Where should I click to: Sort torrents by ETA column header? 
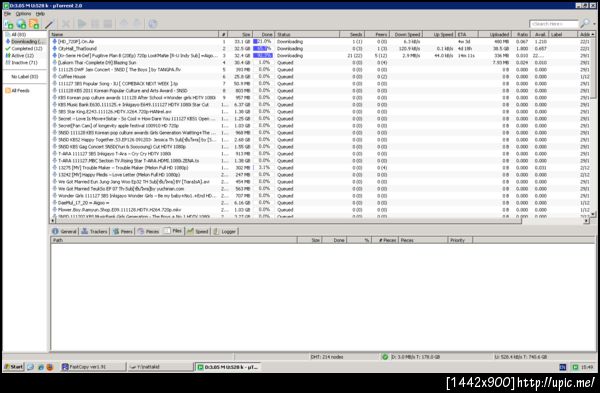tap(467, 34)
